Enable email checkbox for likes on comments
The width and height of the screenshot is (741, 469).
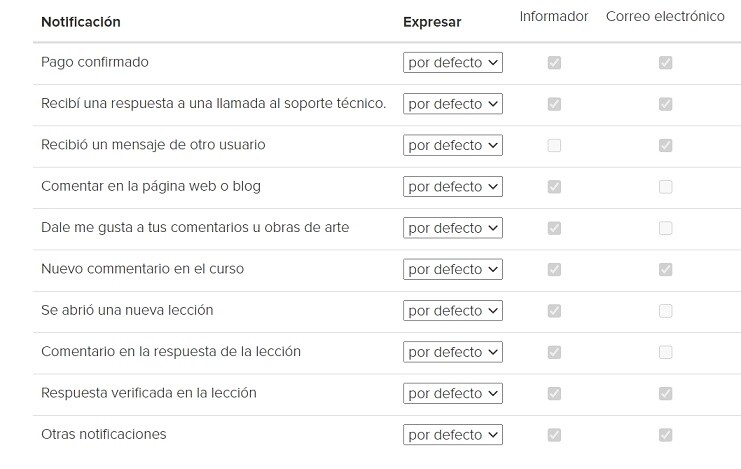(665, 228)
